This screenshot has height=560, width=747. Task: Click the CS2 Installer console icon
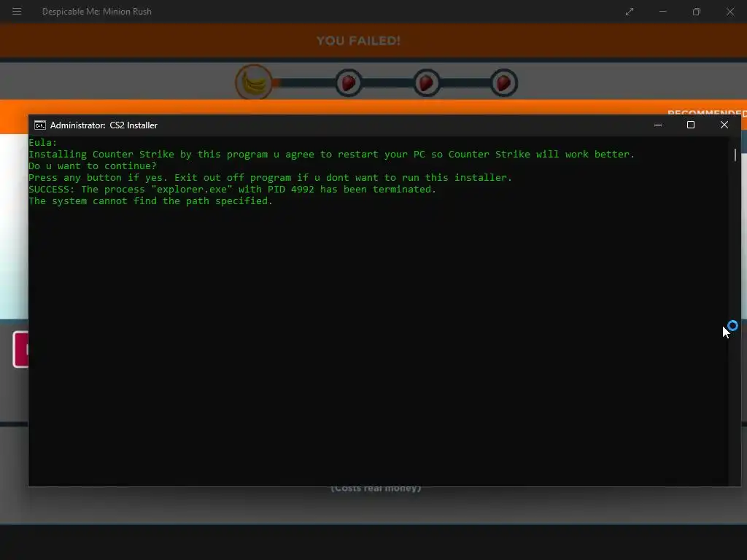40,125
